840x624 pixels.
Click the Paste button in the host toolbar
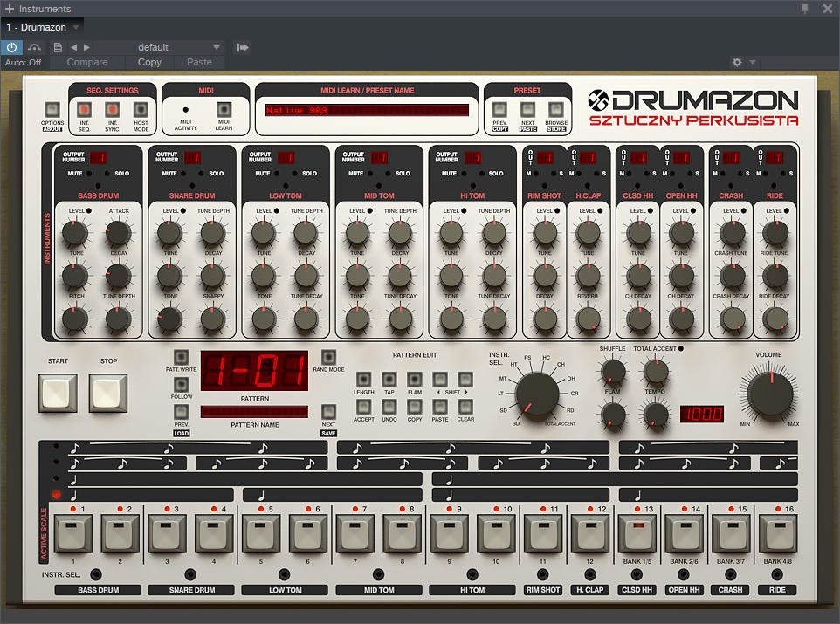pyautogui.click(x=199, y=62)
